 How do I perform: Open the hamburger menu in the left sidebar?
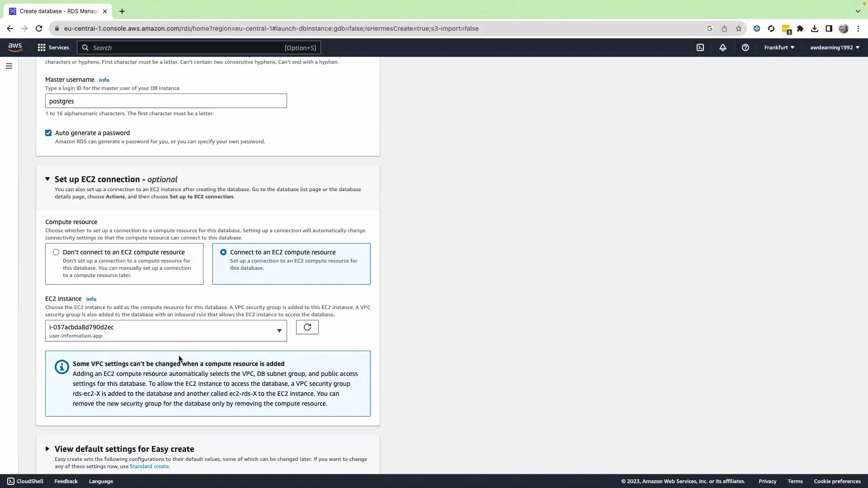coord(9,66)
